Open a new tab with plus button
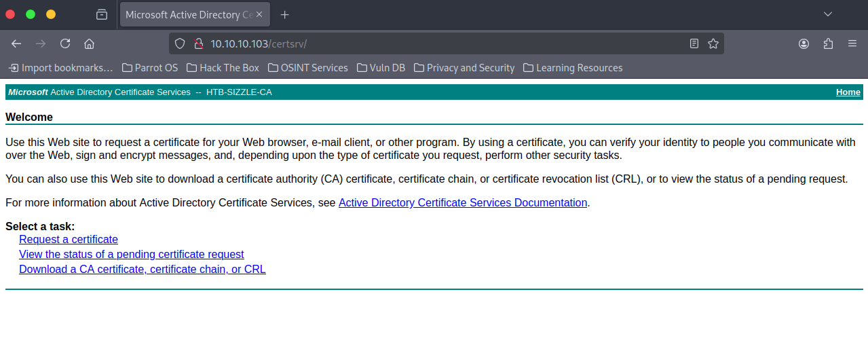 point(285,14)
